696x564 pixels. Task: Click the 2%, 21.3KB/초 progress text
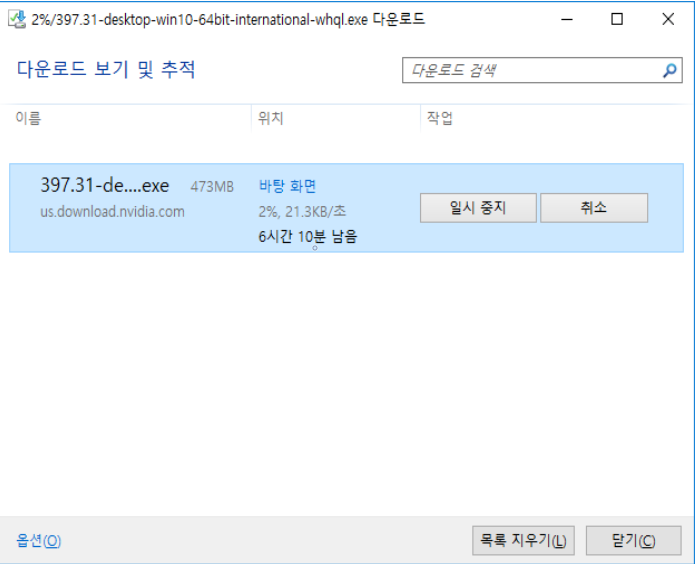(x=302, y=211)
